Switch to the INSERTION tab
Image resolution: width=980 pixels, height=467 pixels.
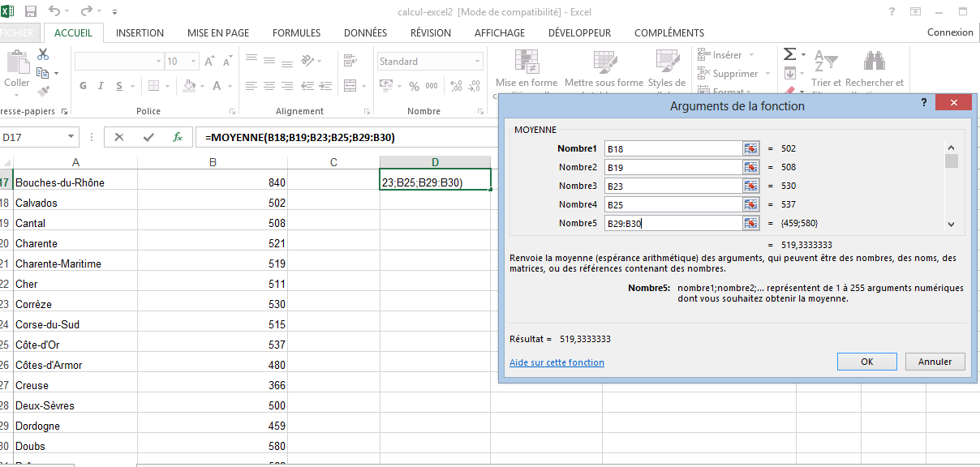click(140, 33)
